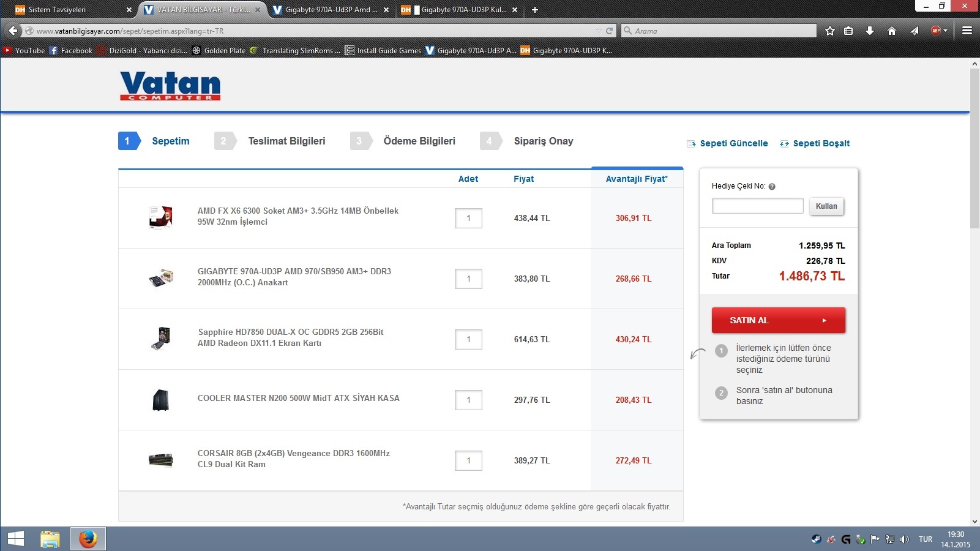Click AMD FX 6300 processor thumbnail
The width and height of the screenshot is (980, 551).
pos(160,217)
